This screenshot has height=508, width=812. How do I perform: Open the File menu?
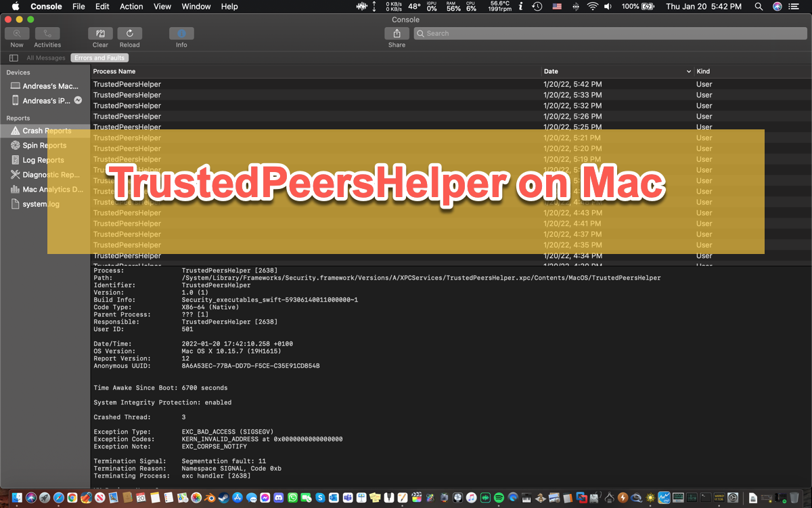(78, 6)
